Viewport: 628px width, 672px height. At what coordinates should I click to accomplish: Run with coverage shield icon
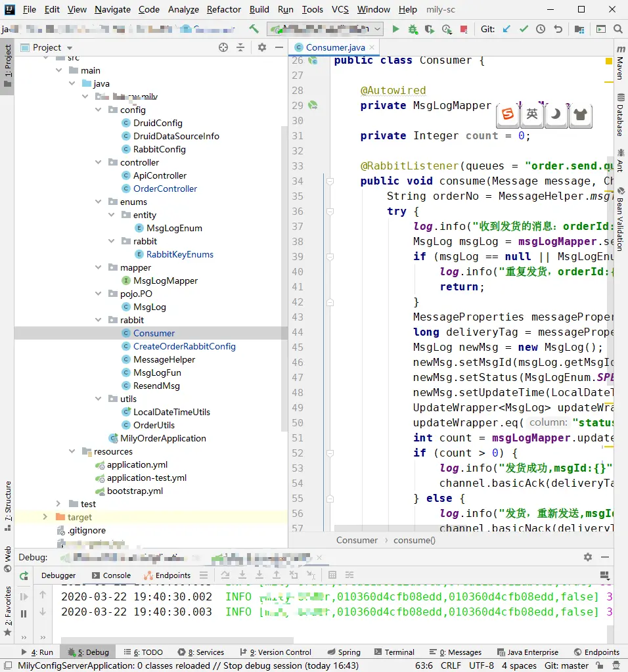(x=429, y=29)
